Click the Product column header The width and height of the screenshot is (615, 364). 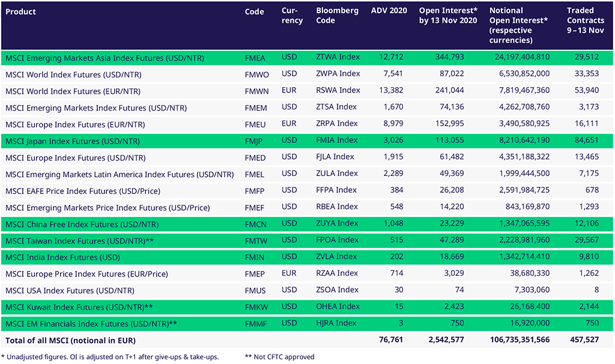click(20, 12)
